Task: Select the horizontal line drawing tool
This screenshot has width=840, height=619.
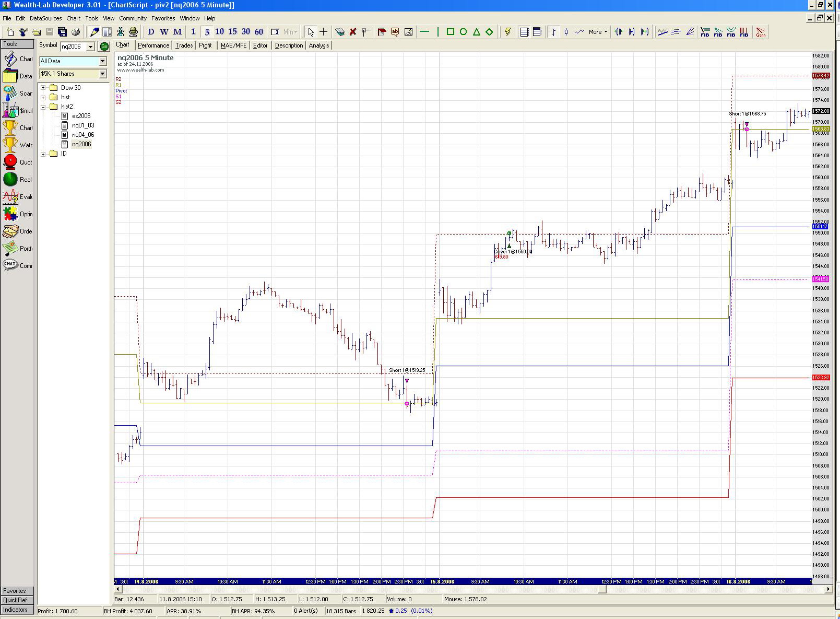Action: 424,32
